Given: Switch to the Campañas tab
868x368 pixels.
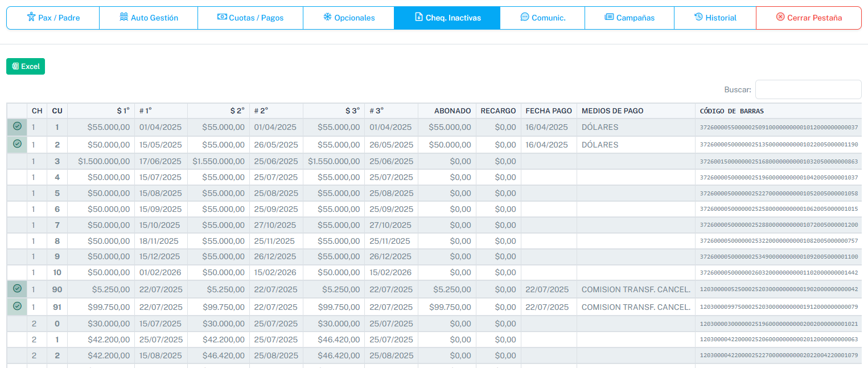Looking at the screenshot, I should tap(630, 18).
